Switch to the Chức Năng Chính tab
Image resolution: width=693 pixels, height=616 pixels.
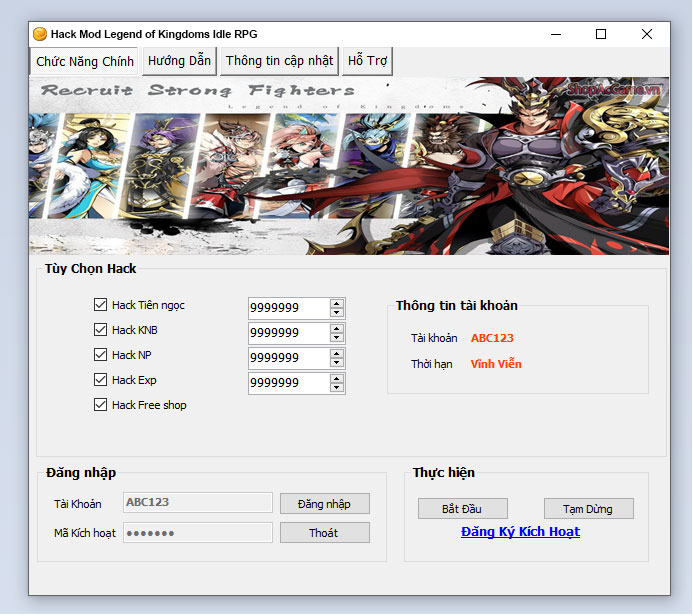pos(84,61)
